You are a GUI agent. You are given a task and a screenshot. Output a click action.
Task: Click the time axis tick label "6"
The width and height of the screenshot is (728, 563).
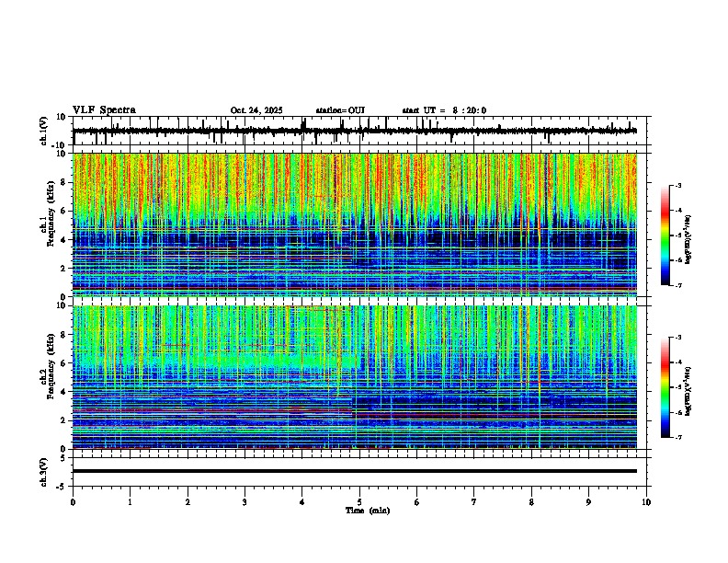tap(417, 502)
